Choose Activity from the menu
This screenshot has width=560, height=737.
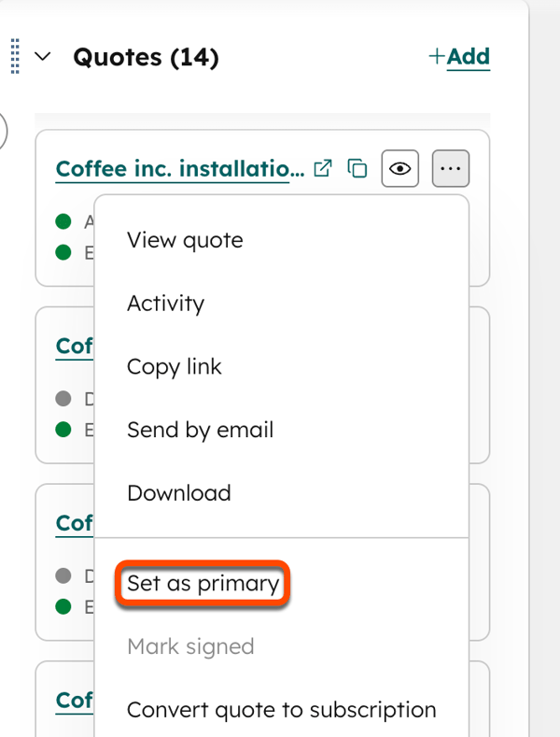[x=282, y=304]
